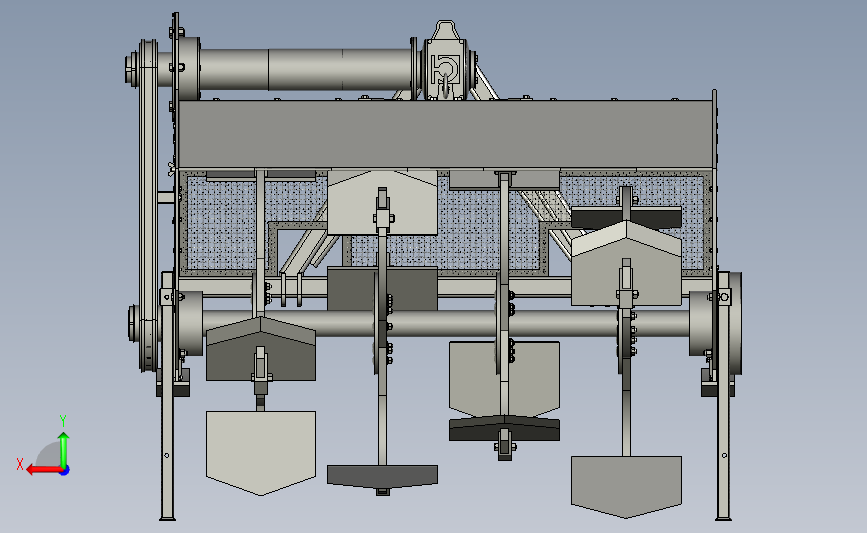Select the upper horizontal drive shaft tube
The image size is (867, 533).
(x=306, y=70)
